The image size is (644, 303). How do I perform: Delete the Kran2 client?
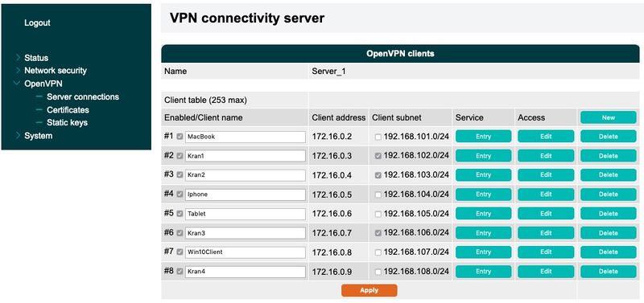(609, 174)
